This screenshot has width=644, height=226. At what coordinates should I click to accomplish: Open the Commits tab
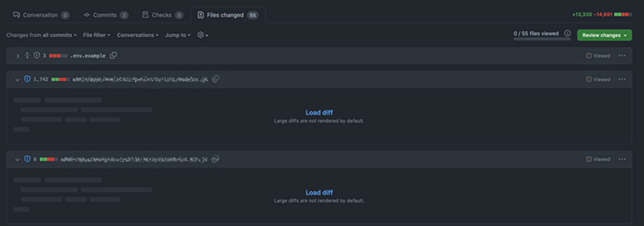pos(106,15)
